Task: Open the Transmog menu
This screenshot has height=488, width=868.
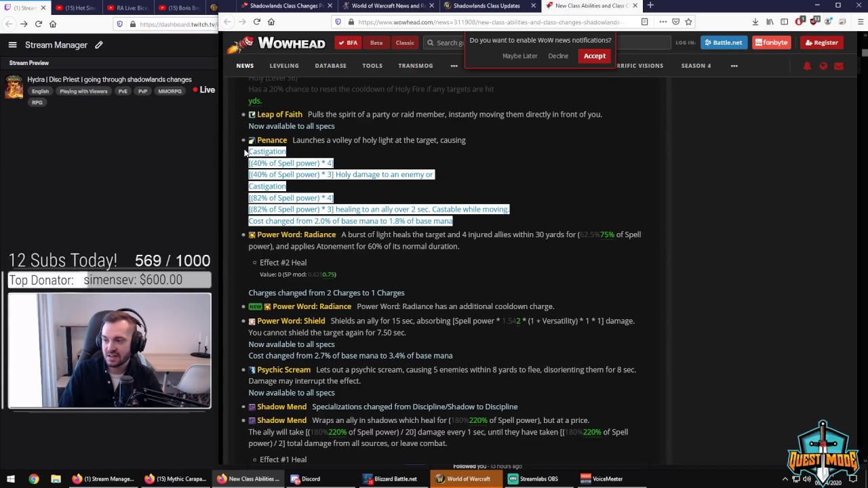Action: point(415,66)
